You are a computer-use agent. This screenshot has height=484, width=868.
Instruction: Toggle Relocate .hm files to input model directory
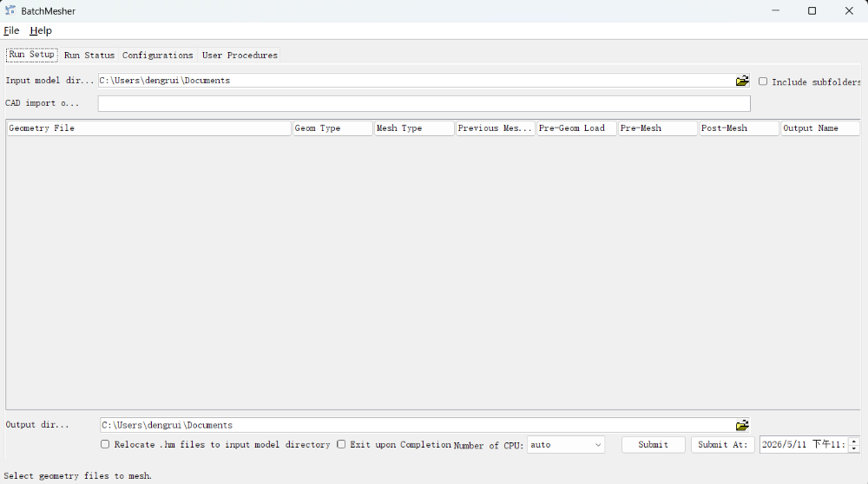pyautogui.click(x=105, y=444)
